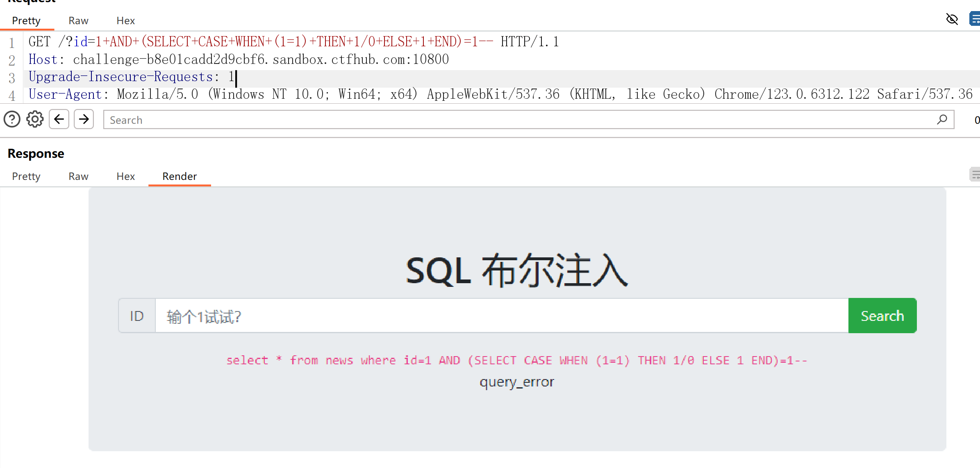The width and height of the screenshot is (980, 468).
Task: Click the GET request line with SQL payload
Action: pyautogui.click(x=293, y=42)
